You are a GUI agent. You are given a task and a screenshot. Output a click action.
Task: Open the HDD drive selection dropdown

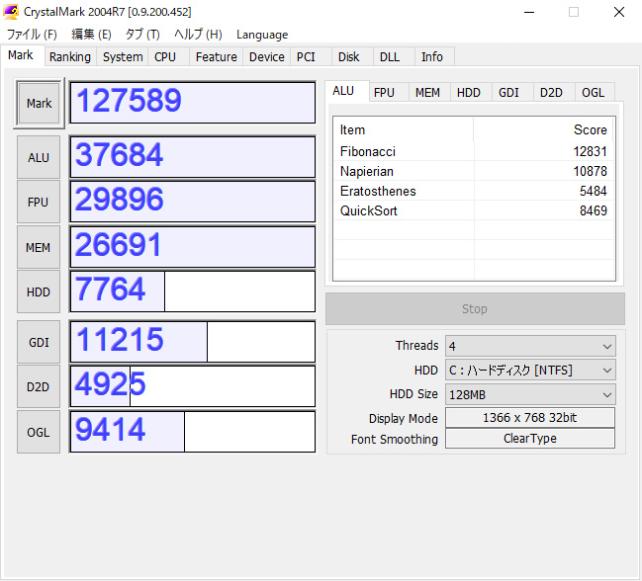point(530,370)
